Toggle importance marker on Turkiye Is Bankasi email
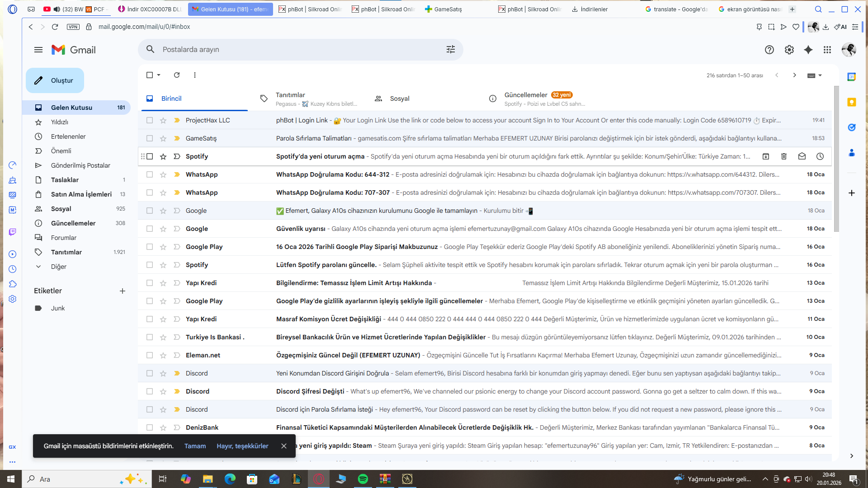868x488 pixels. click(x=177, y=337)
